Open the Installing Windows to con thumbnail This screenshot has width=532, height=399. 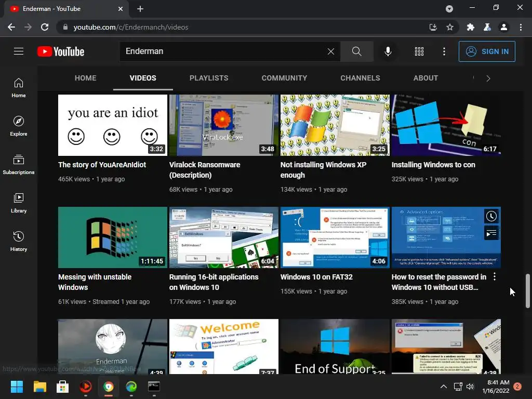click(x=446, y=125)
